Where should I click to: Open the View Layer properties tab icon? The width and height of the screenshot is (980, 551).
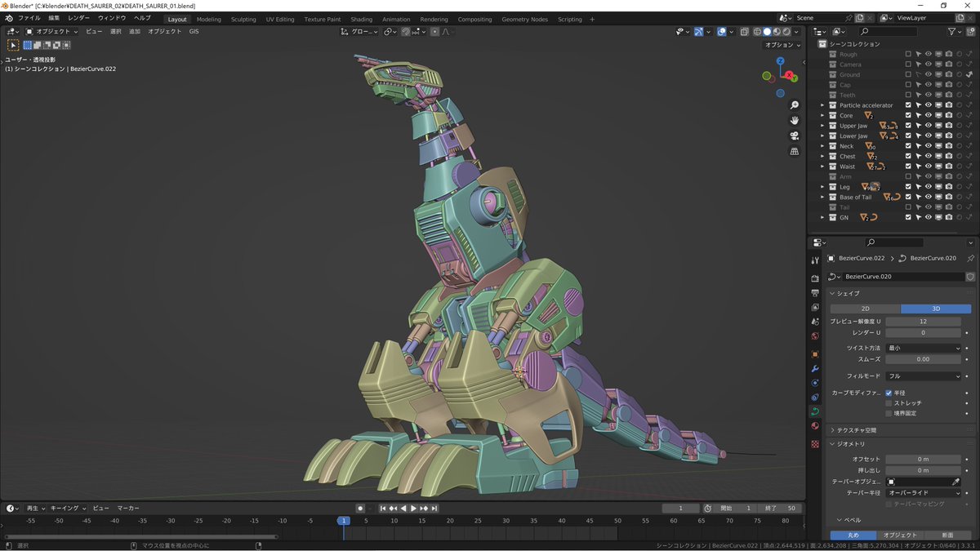point(814,308)
